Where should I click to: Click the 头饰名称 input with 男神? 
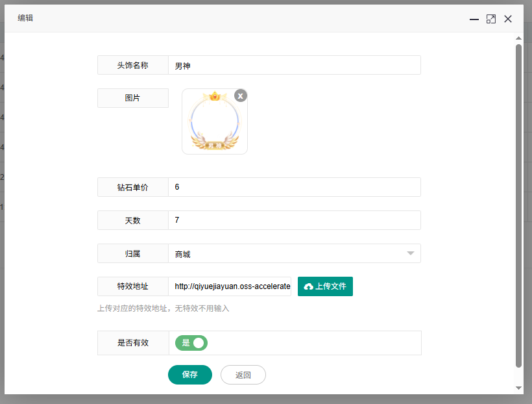point(294,66)
